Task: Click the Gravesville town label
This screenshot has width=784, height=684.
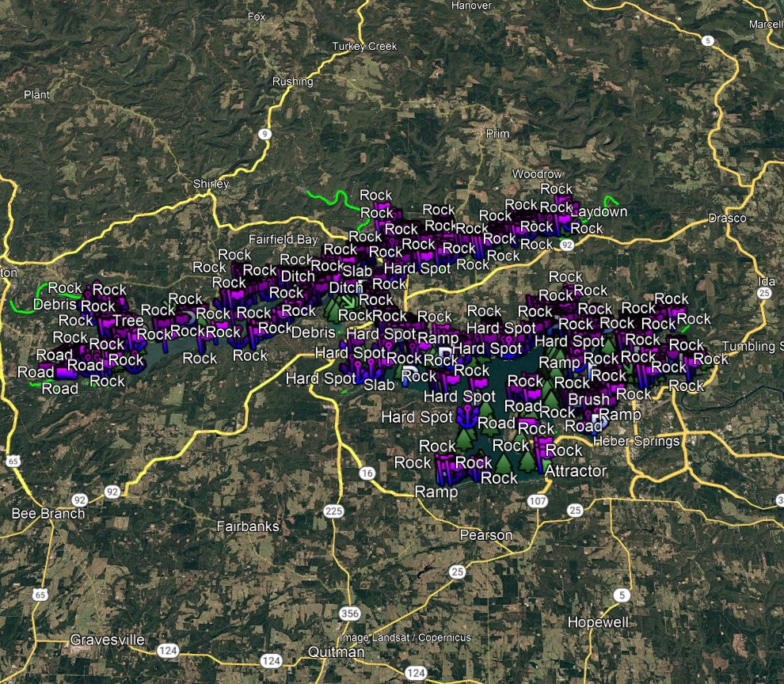Action: (108, 640)
